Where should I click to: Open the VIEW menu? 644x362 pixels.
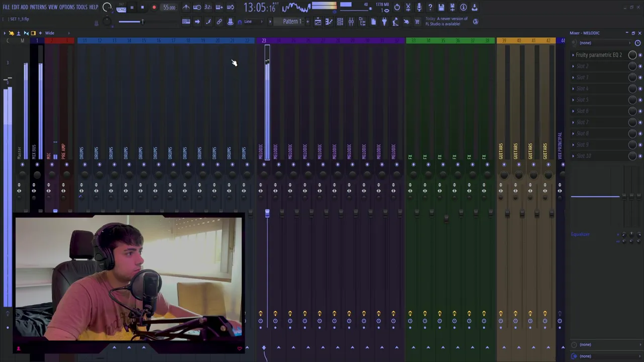(x=53, y=7)
